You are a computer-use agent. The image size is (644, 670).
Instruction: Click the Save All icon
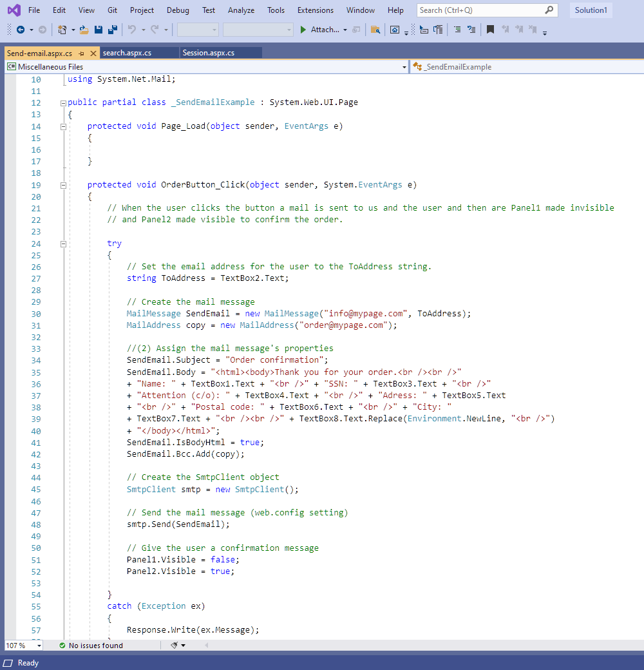(x=113, y=30)
